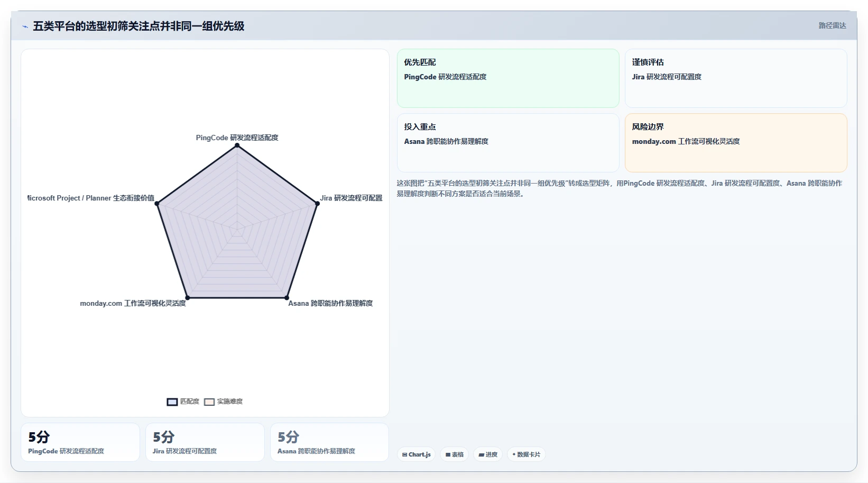
Task: Click the Asana radar data point
Action: [x=287, y=297]
